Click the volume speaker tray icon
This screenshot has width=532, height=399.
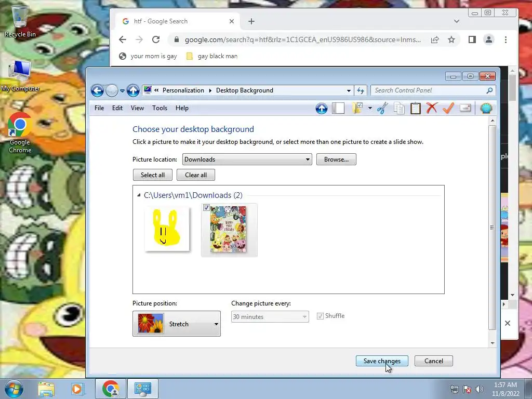click(479, 389)
